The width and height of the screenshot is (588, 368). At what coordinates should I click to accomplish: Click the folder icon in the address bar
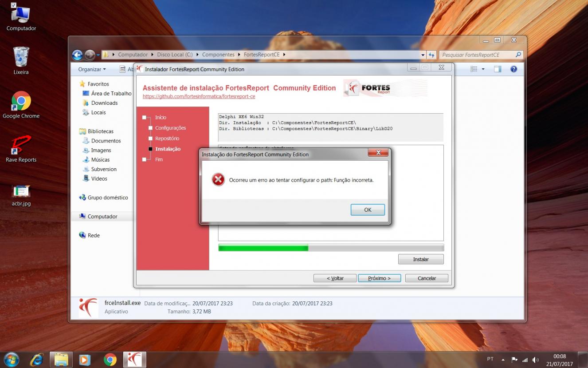[106, 55]
